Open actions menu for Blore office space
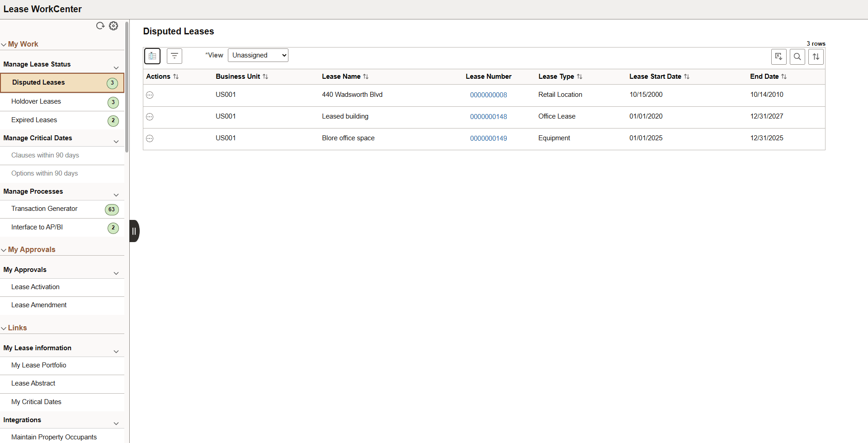The image size is (868, 443). tap(150, 138)
